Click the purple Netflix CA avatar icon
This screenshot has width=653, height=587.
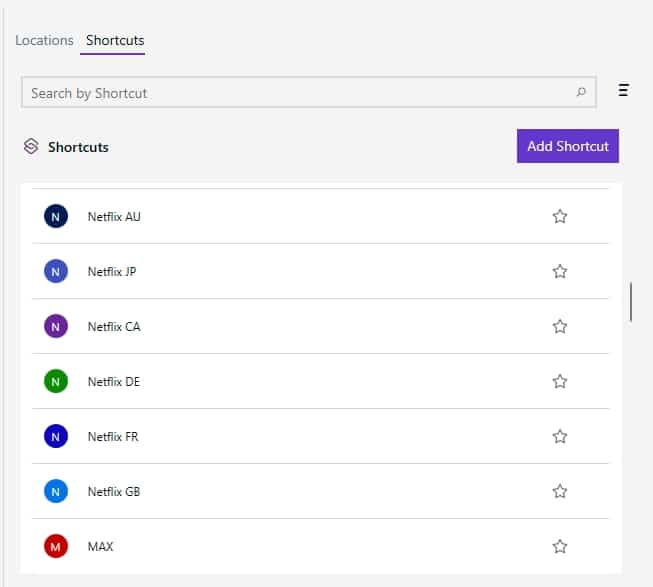[x=56, y=326]
